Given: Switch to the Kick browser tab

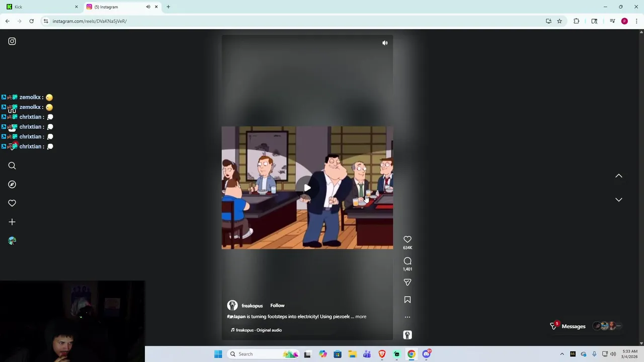Looking at the screenshot, I should click(x=40, y=7).
